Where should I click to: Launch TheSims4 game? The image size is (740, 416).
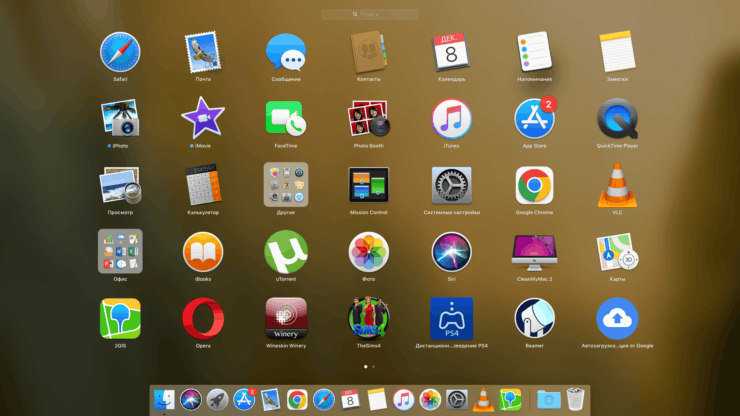(x=369, y=318)
